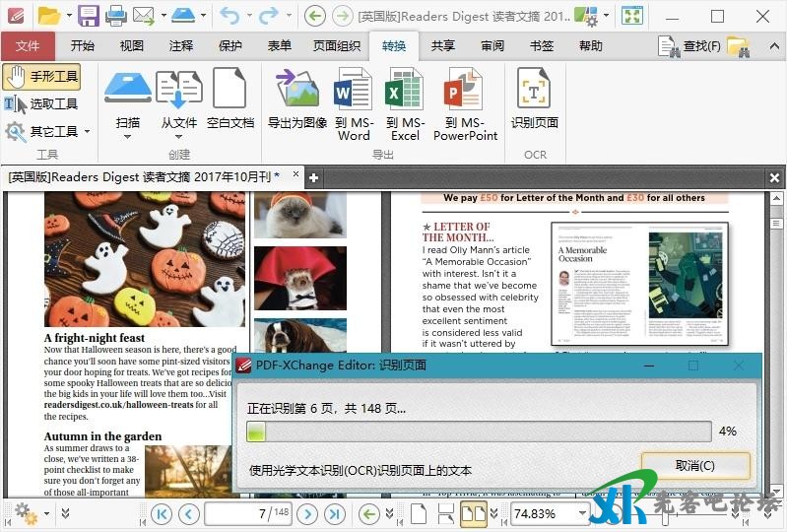Toggle the two-page facing layout button

coord(474,513)
